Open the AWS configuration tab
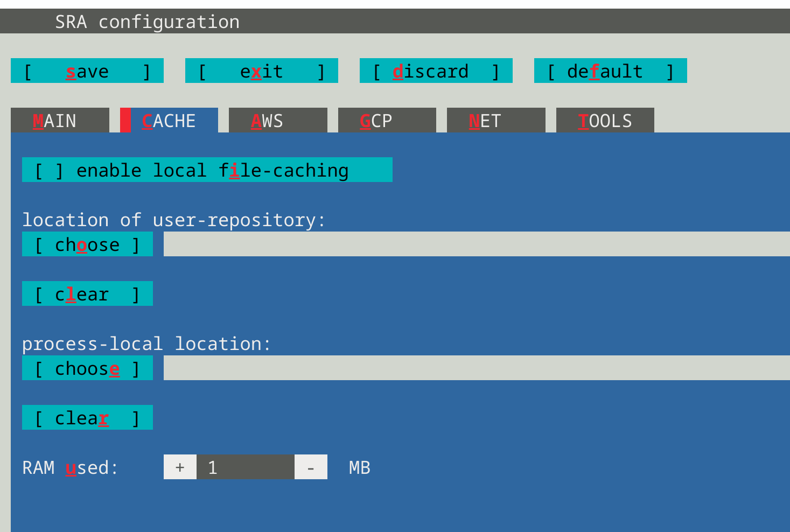 278,121
